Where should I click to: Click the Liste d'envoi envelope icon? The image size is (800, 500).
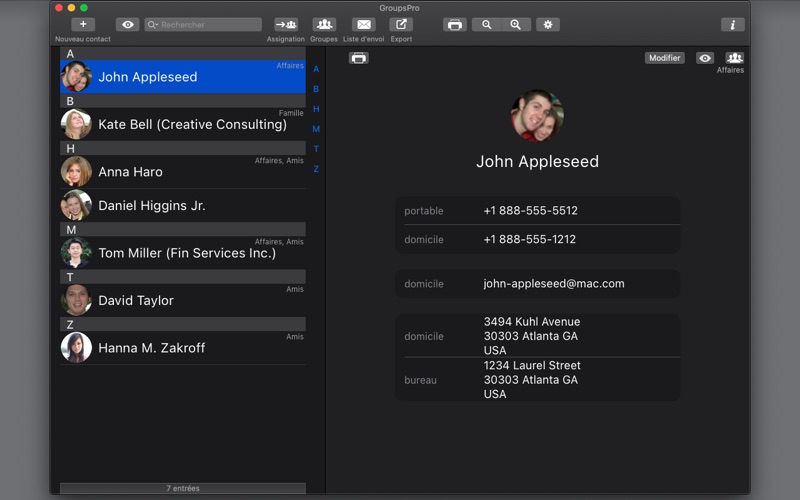tap(364, 24)
